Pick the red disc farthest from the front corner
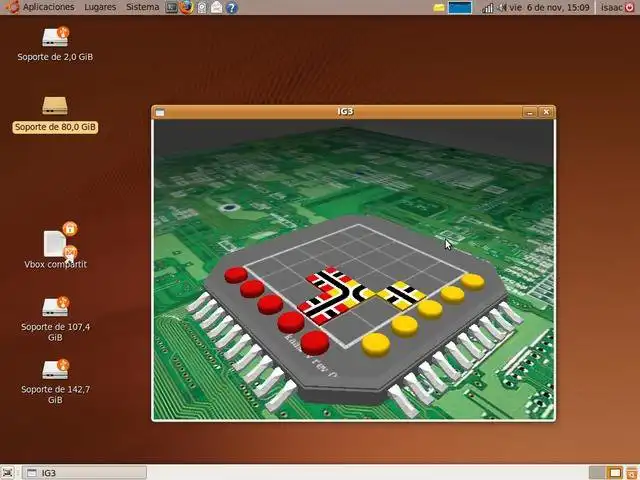640x480 pixels. pos(236,275)
